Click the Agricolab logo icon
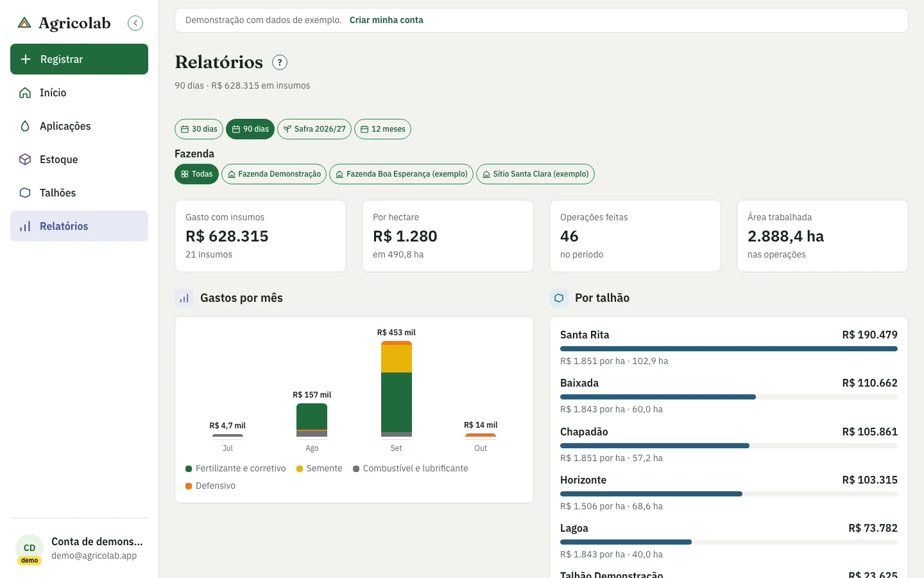The height and width of the screenshot is (578, 924). pos(24,23)
